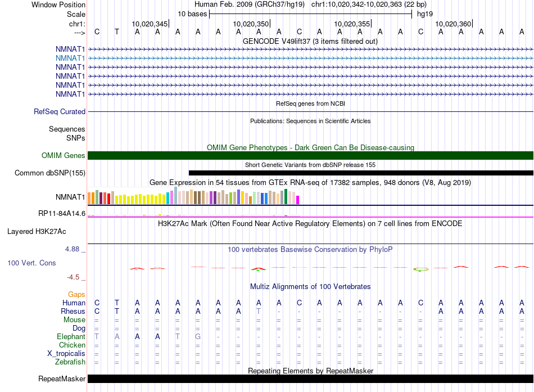Image resolution: width=534 pixels, height=392 pixels.
Task: Open the RefSeq Curated track label
Action: [60, 111]
